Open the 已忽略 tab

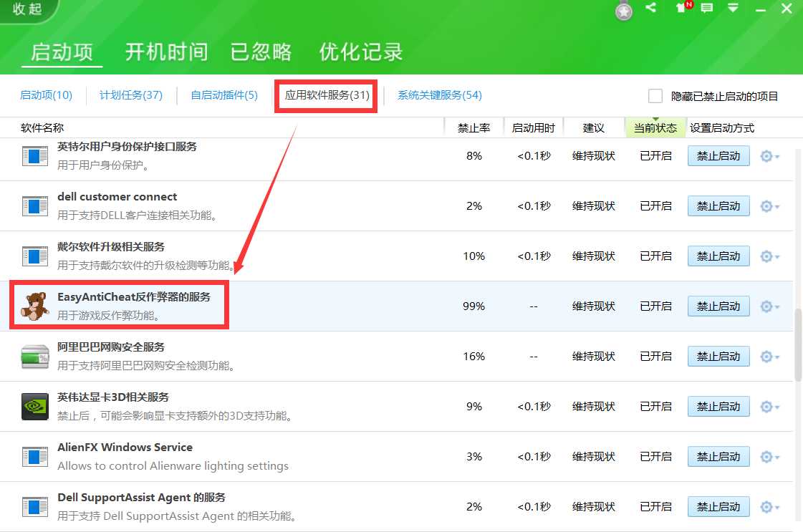[x=261, y=52]
